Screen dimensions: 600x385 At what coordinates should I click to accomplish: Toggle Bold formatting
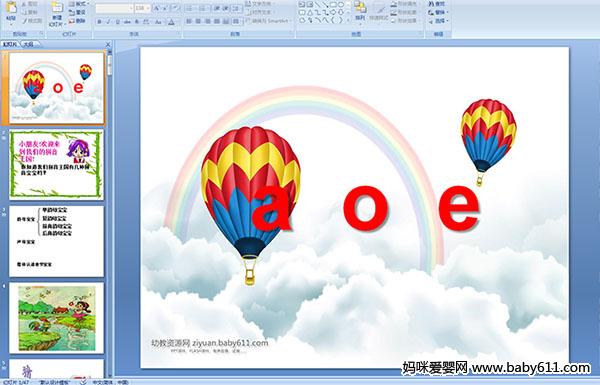point(100,22)
